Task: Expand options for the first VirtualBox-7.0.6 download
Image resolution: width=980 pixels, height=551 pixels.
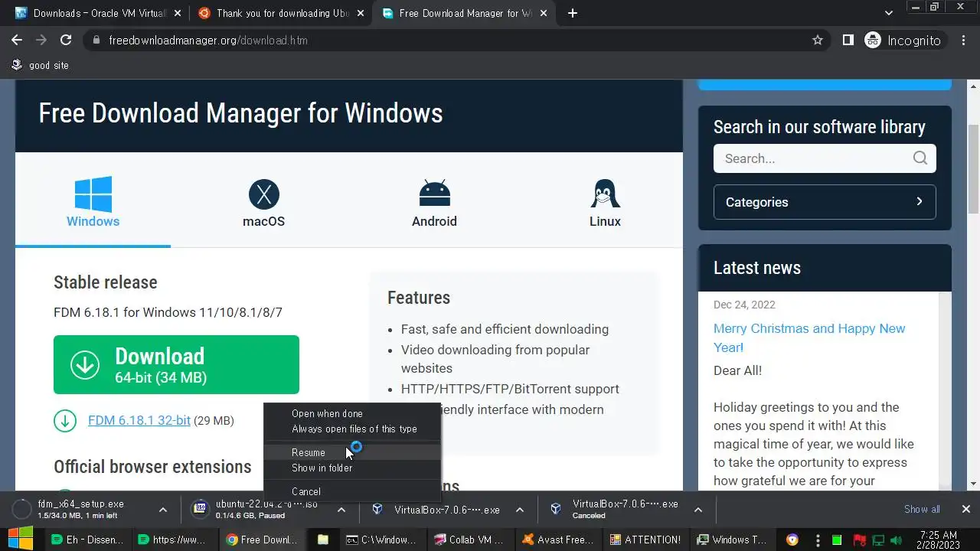Action: tap(520, 509)
